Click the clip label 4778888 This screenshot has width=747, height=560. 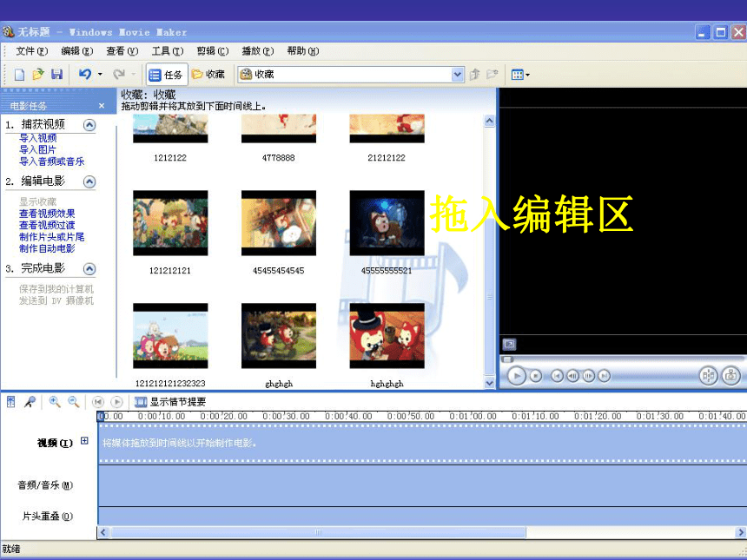(x=278, y=158)
